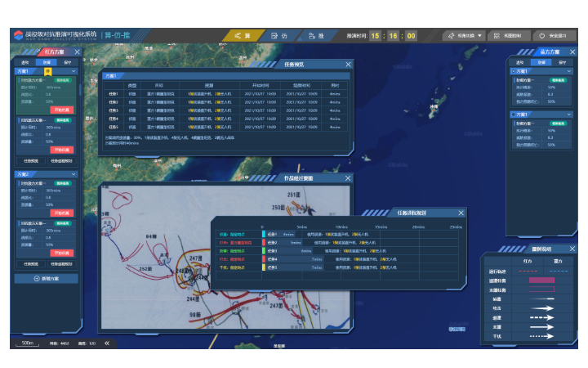Click green color marker beside 任务3 in timeline
The width and height of the screenshot is (588, 368).
click(x=264, y=250)
